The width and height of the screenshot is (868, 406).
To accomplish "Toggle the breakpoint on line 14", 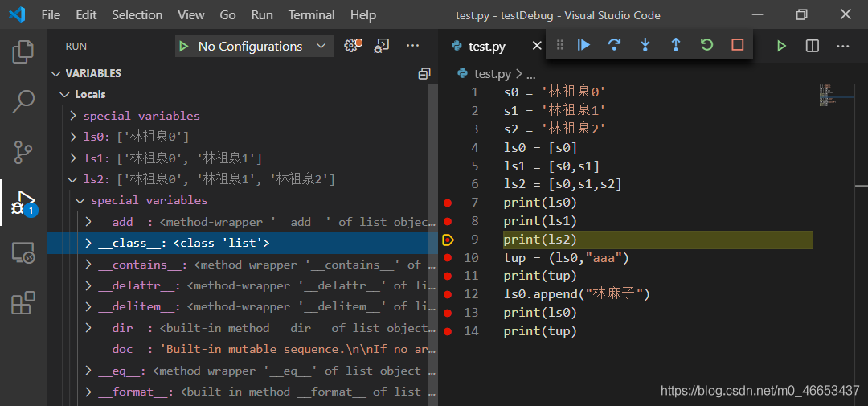I will [x=448, y=331].
